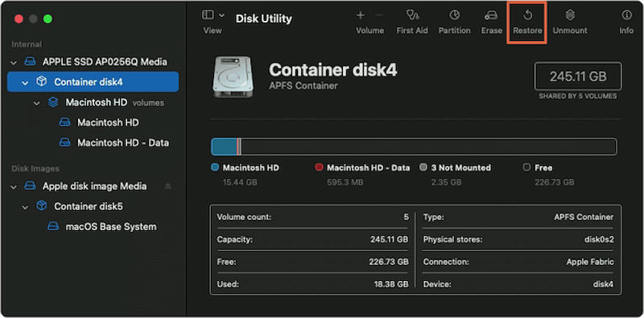
Task: Select the Macintosh HD - Data volume
Action: point(123,142)
